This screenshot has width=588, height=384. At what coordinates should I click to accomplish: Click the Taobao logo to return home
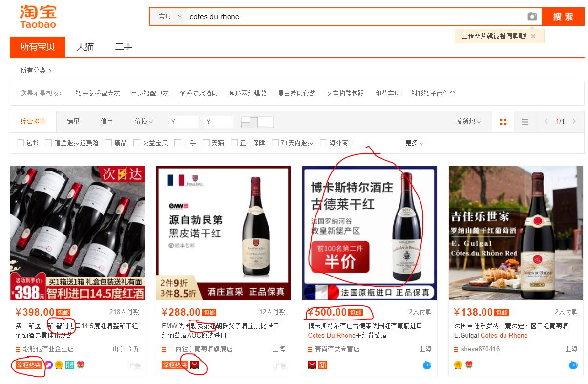click(37, 16)
